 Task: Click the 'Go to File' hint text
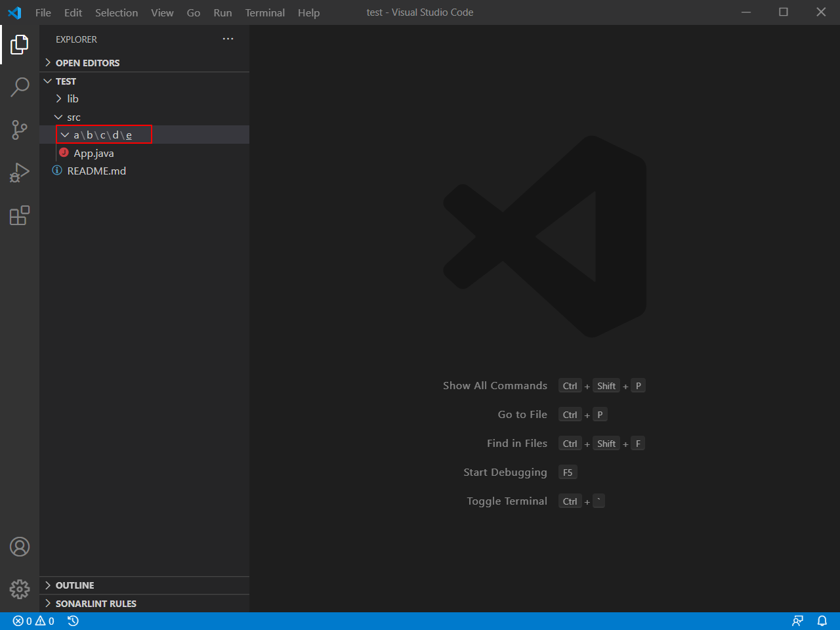coord(522,415)
